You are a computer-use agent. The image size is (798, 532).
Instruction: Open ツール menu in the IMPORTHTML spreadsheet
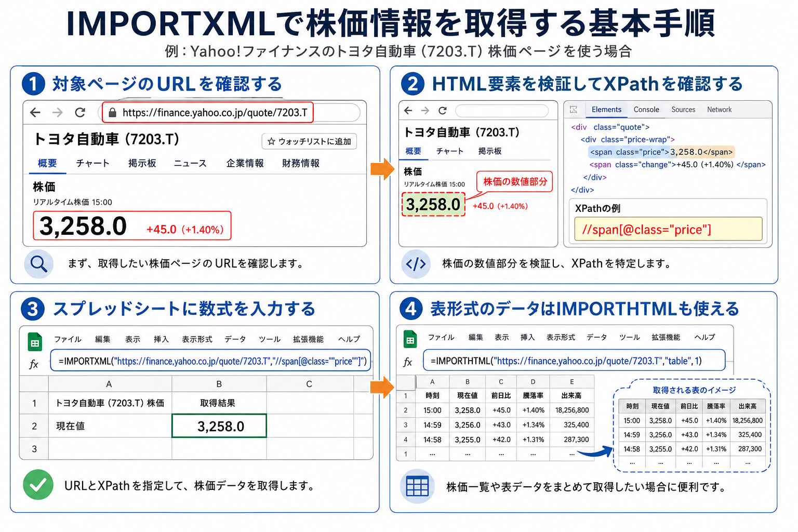630,337
